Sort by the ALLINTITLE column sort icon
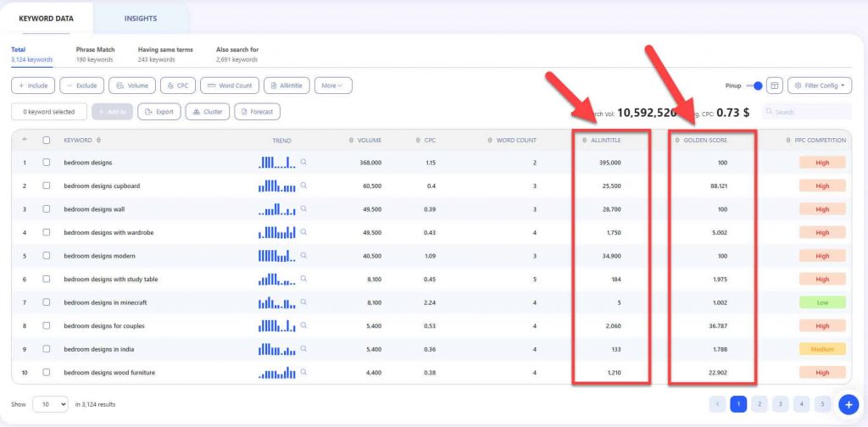This screenshot has width=868, height=427. pos(585,141)
